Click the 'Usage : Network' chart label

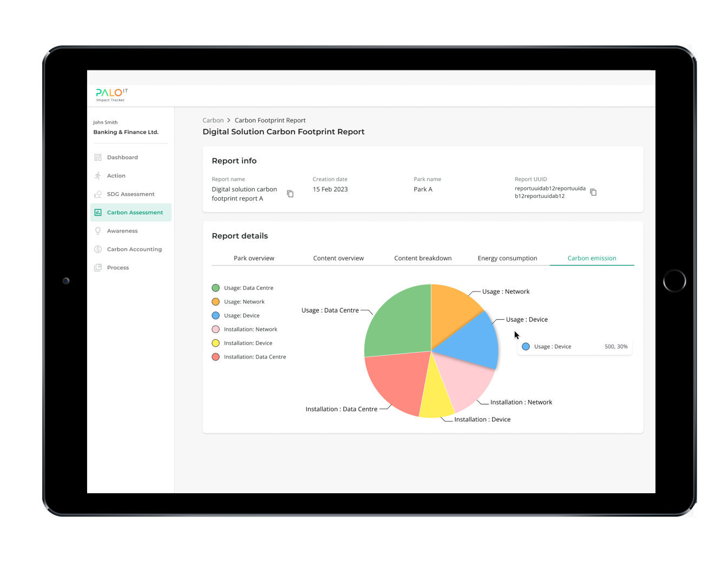[506, 292]
